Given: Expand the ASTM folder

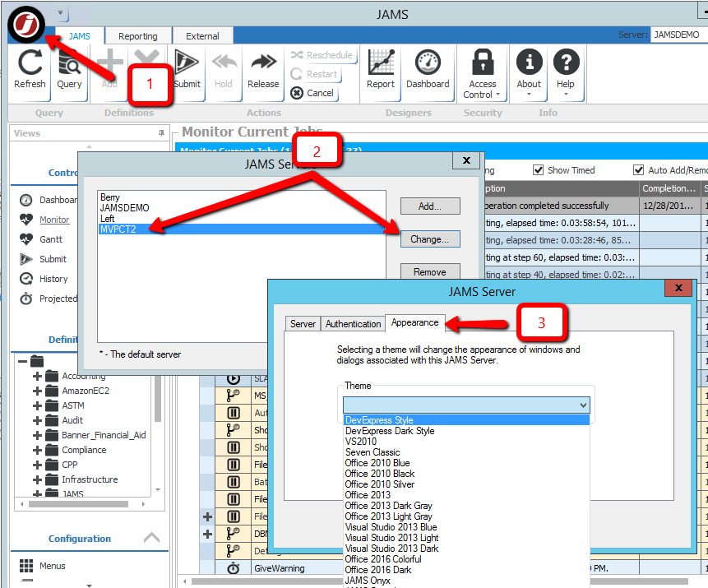Looking at the screenshot, I should [x=38, y=405].
